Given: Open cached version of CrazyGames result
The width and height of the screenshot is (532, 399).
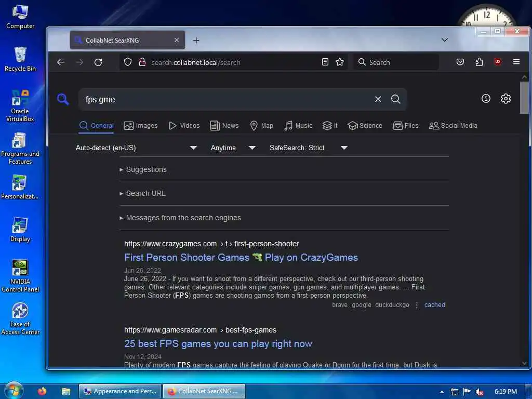Looking at the screenshot, I should pyautogui.click(x=435, y=304).
